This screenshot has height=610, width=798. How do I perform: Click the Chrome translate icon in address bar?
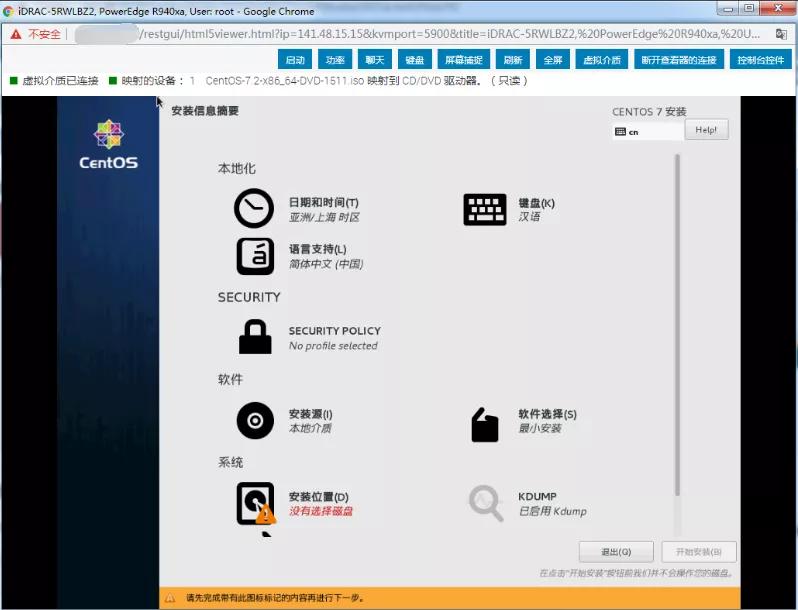coord(781,34)
